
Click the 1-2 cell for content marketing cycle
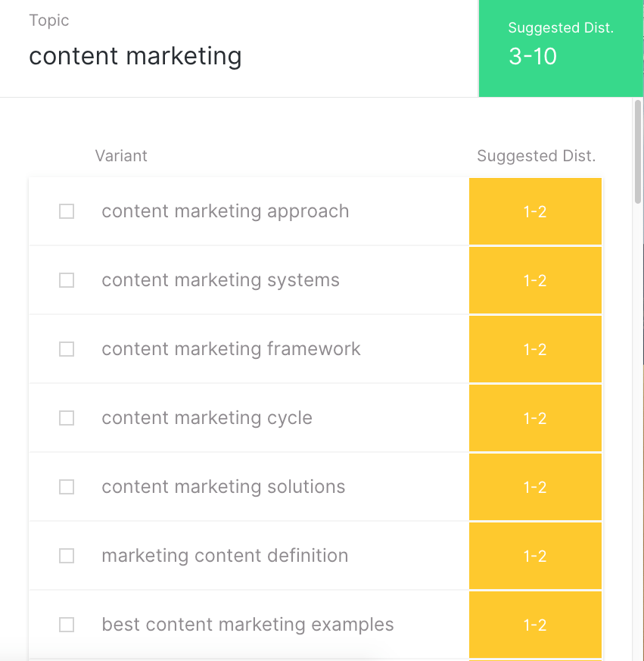coord(535,418)
